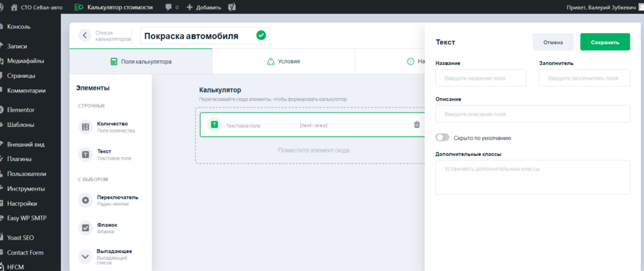Click the Добавить plus item
This screenshot has height=271, width=644.
pyautogui.click(x=204, y=7)
